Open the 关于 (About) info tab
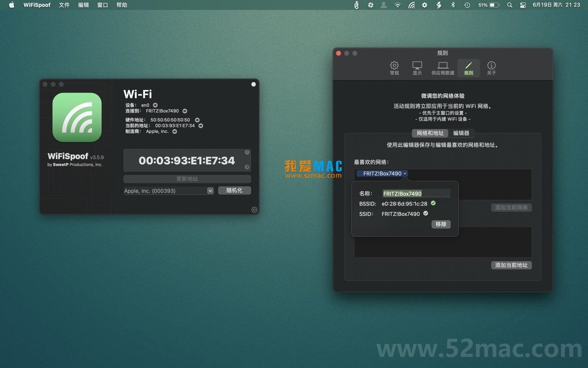Image resolution: width=588 pixels, height=368 pixels. pos(491,68)
